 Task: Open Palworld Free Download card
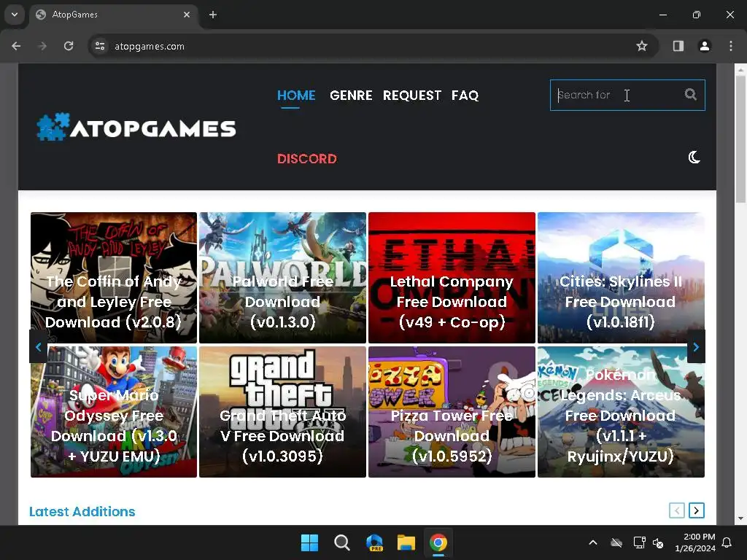(x=282, y=278)
